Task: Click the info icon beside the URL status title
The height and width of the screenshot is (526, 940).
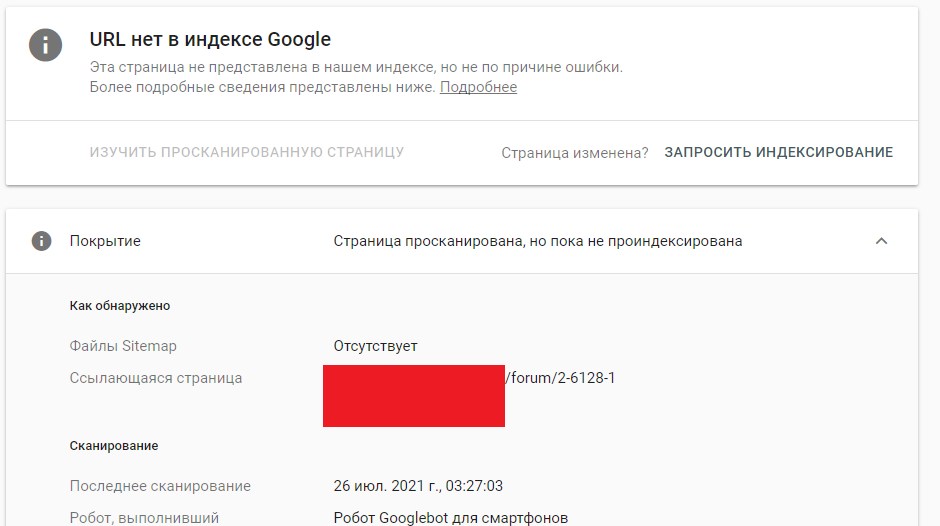Action: (46, 44)
